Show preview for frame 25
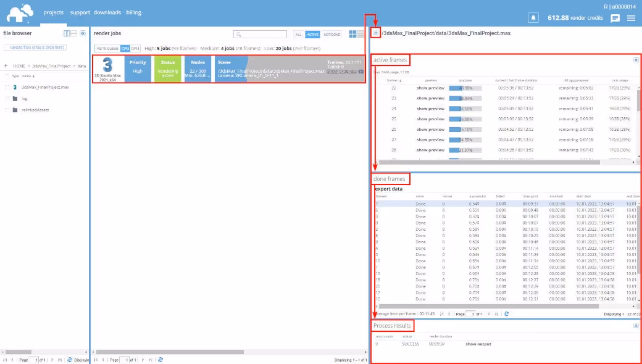 click(x=430, y=119)
